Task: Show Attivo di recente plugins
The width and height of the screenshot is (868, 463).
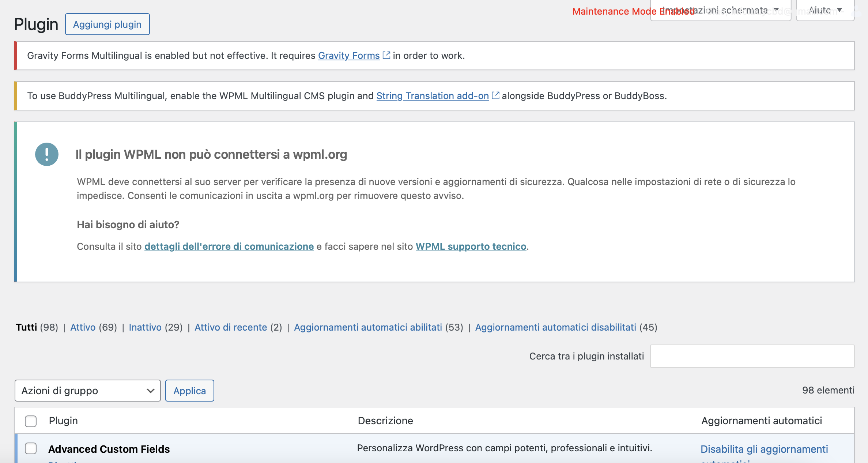Action: [231, 327]
